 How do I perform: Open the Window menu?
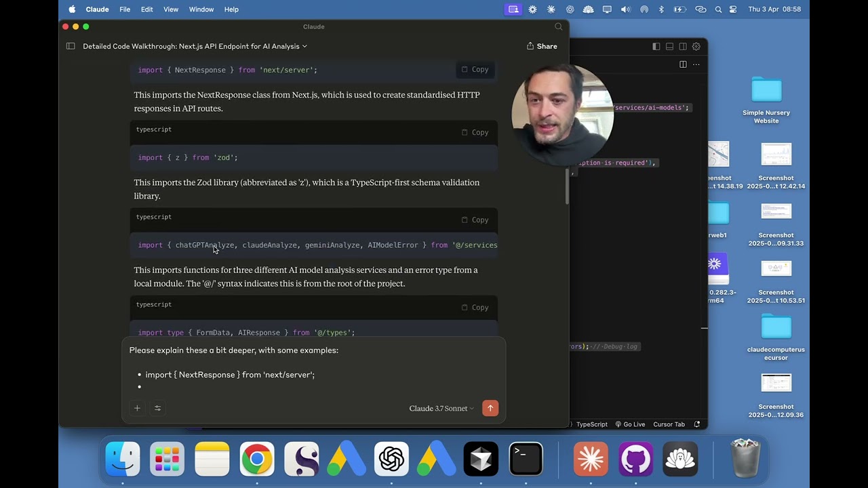click(201, 9)
